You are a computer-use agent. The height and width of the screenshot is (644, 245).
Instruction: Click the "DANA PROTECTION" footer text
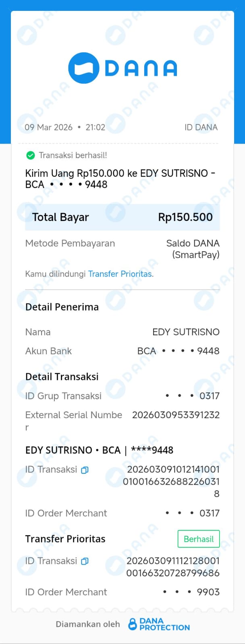pos(164,624)
